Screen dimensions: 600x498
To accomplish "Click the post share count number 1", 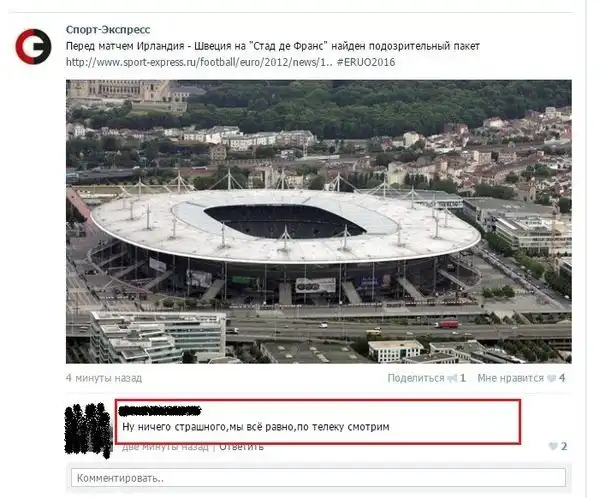I will [x=463, y=378].
